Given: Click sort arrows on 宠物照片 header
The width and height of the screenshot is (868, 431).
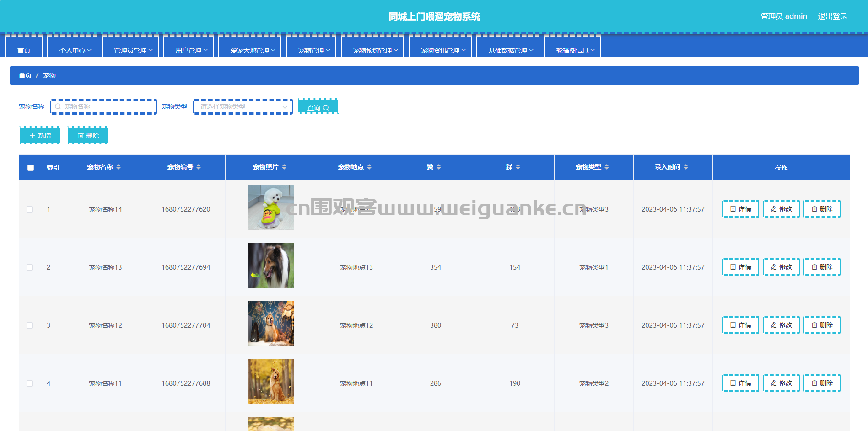Looking at the screenshot, I should click(284, 167).
